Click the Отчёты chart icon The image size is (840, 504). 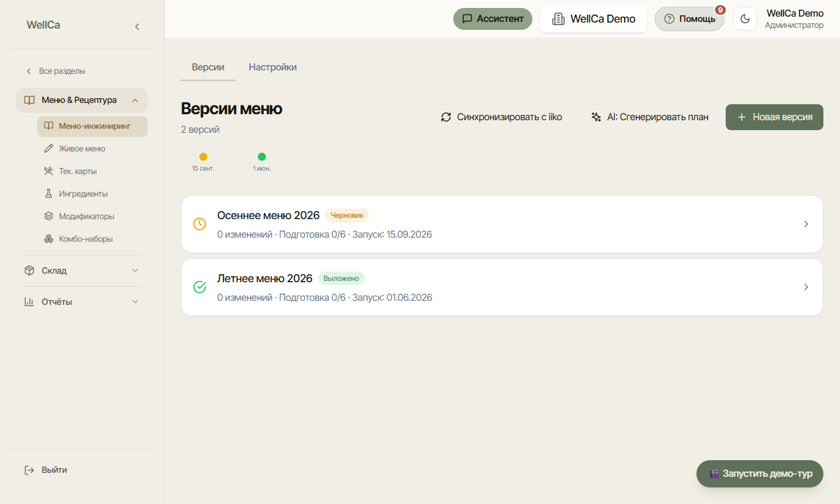point(29,302)
